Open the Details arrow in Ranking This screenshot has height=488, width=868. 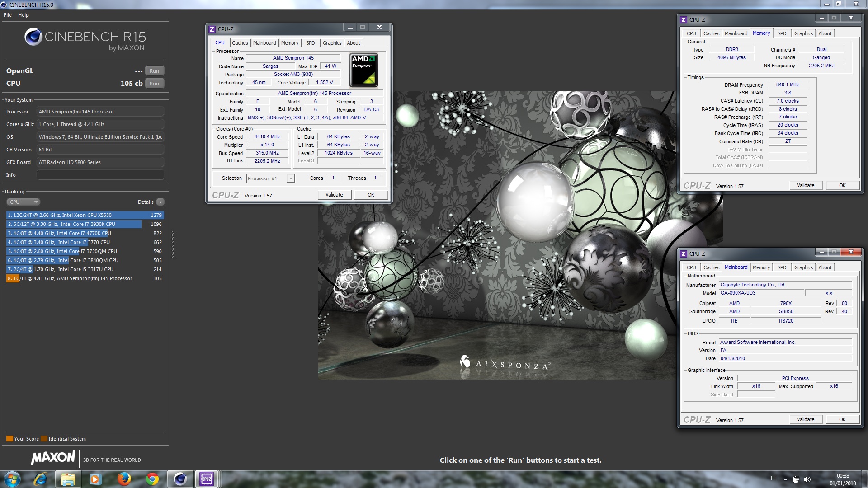click(160, 202)
